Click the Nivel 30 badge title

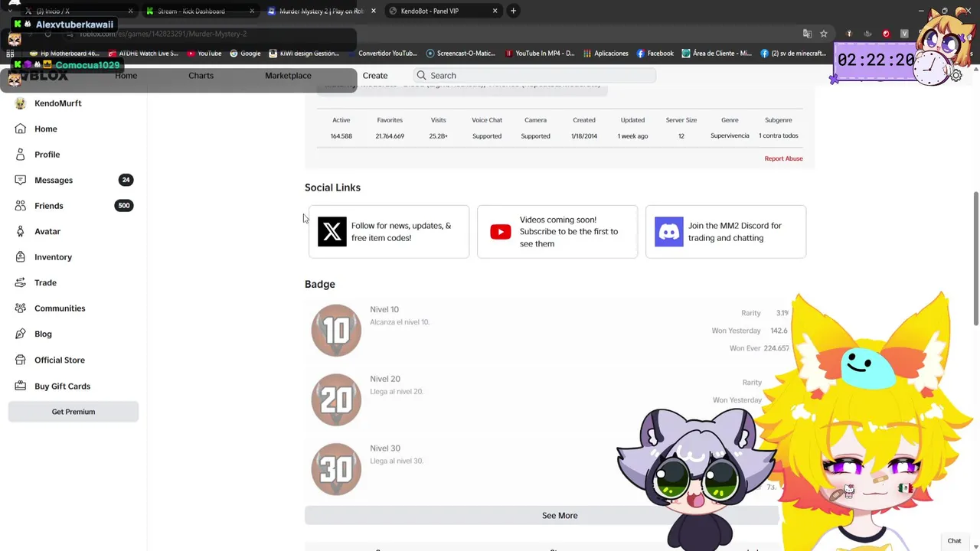click(x=385, y=448)
